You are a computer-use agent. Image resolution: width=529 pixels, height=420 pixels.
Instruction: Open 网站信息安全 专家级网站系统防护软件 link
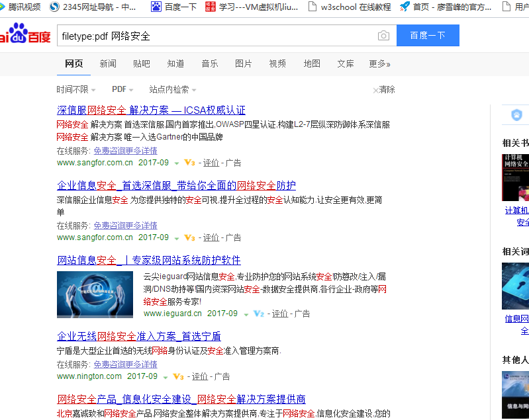coord(149,260)
